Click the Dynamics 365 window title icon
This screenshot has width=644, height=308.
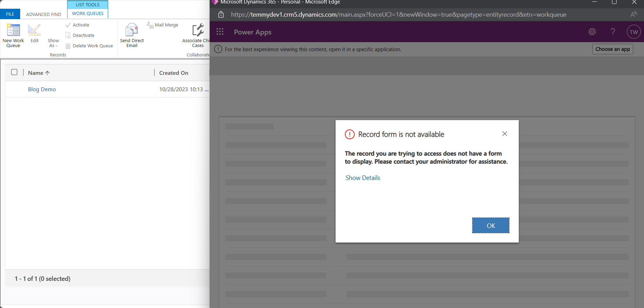pyautogui.click(x=215, y=2)
